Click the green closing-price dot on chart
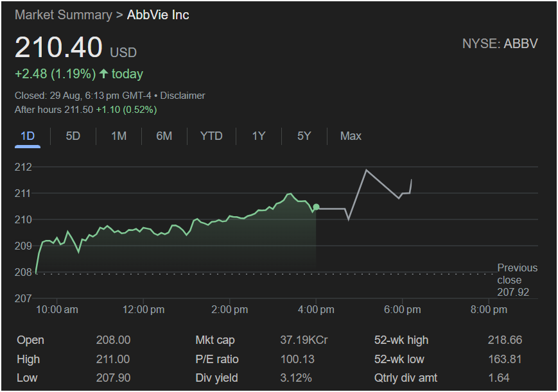Screen dimensions: 558x392 click(316, 207)
